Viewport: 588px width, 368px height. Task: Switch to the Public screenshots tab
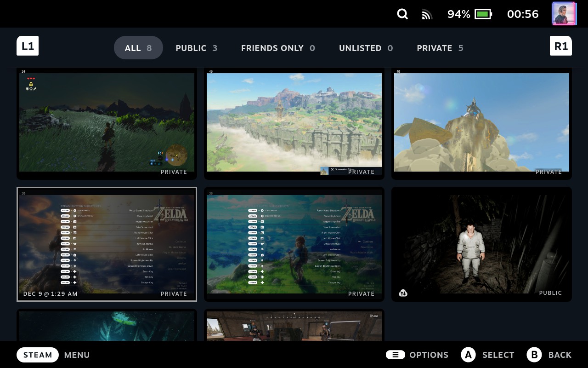[197, 48]
